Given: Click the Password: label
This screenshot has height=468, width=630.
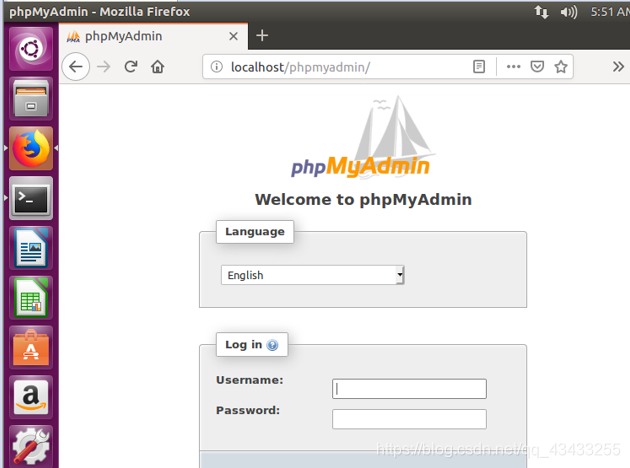Looking at the screenshot, I should [248, 411].
